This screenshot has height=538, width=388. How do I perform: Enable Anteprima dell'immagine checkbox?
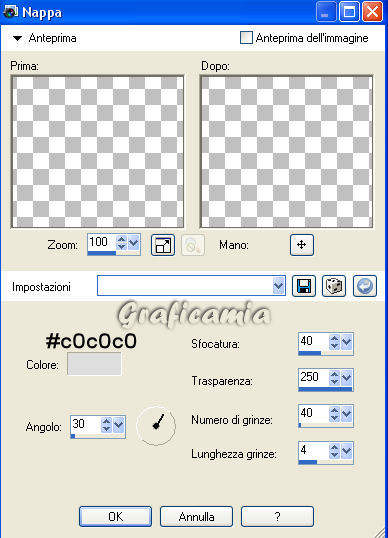click(246, 38)
